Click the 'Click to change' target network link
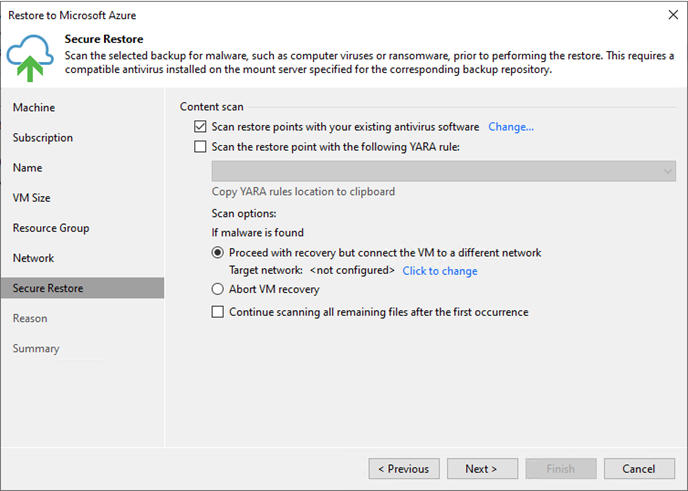Image resolution: width=688 pixels, height=491 pixels. (x=440, y=271)
